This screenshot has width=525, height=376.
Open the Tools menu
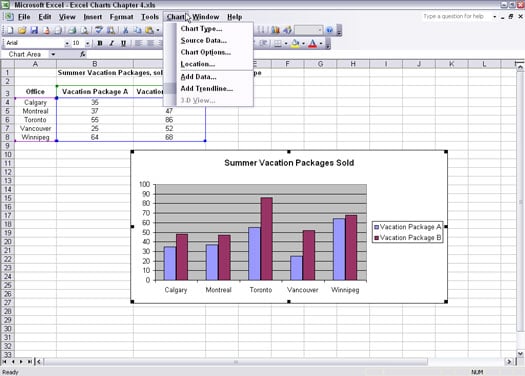(150, 17)
